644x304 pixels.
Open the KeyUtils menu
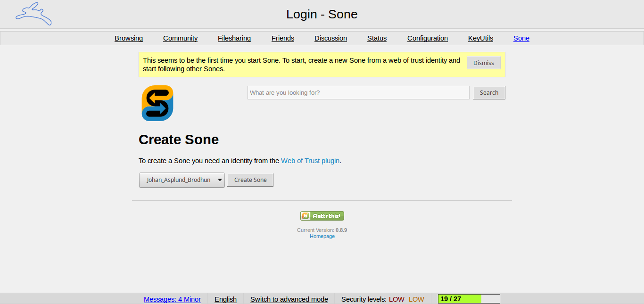(x=480, y=38)
